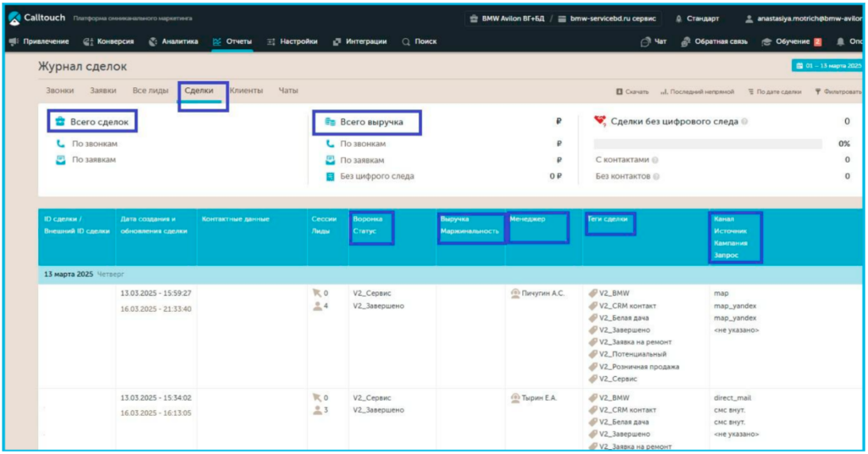Click the Calltouch logo icon
The image size is (868, 454).
click(14, 18)
